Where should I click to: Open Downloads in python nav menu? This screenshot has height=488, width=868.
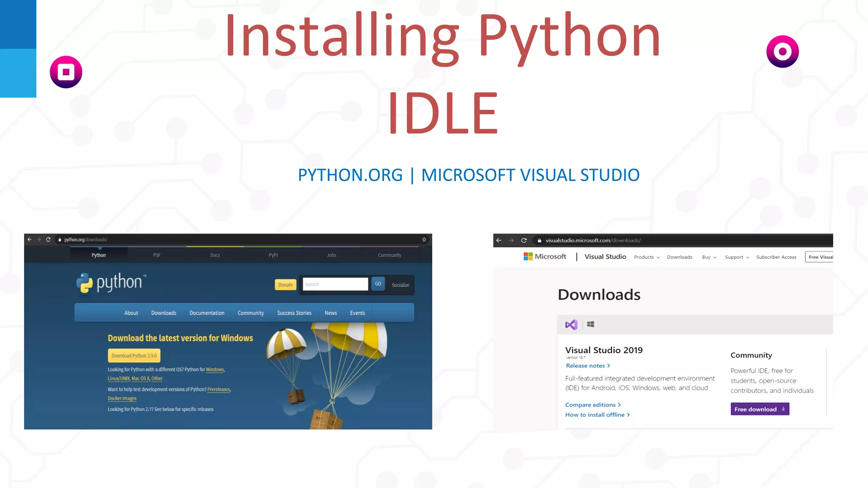[x=164, y=313]
